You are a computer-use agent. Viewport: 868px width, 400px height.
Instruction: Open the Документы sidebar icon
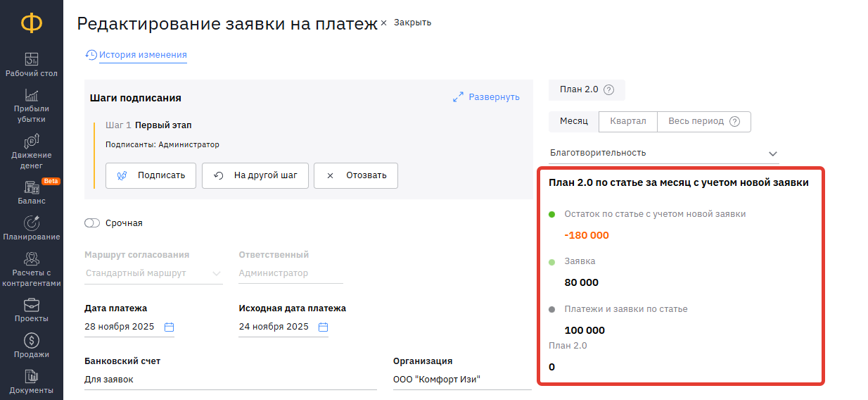tap(32, 377)
